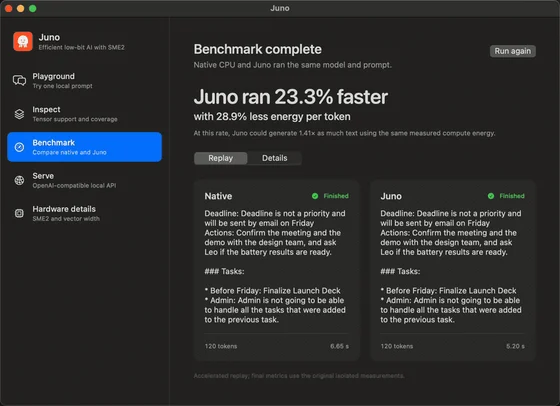Click the Native card title
This screenshot has width=560, height=406.
[x=218, y=196]
